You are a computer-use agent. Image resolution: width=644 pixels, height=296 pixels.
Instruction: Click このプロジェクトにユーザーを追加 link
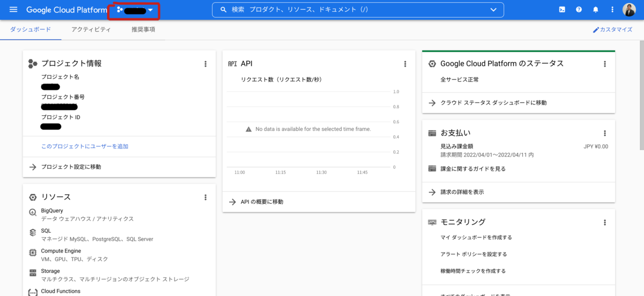click(85, 146)
